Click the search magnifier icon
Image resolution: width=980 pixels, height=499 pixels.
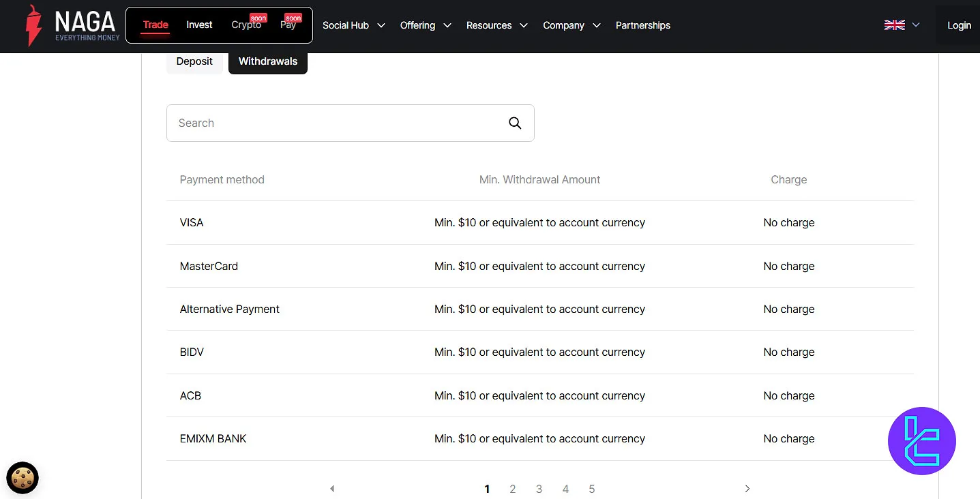[x=515, y=123]
